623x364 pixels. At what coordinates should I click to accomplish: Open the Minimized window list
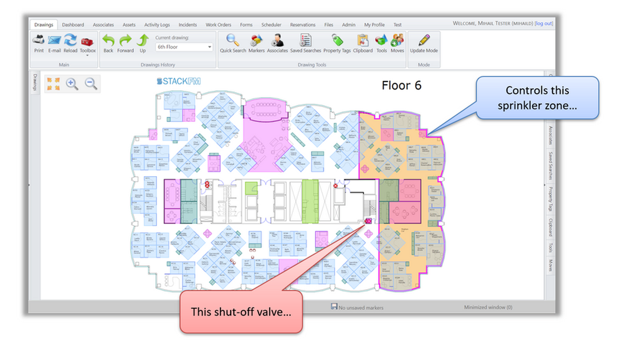pyautogui.click(x=488, y=307)
